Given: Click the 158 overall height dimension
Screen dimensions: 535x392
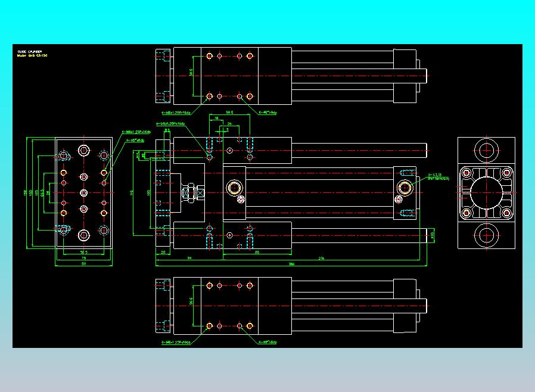Looking at the screenshot, I should tap(25, 193).
